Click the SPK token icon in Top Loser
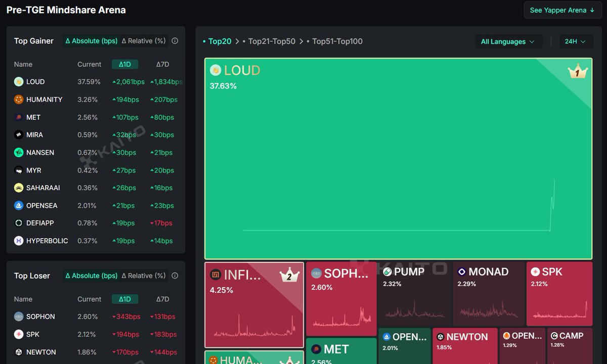Screen dimensions: 607x364 pyautogui.click(x=19, y=334)
